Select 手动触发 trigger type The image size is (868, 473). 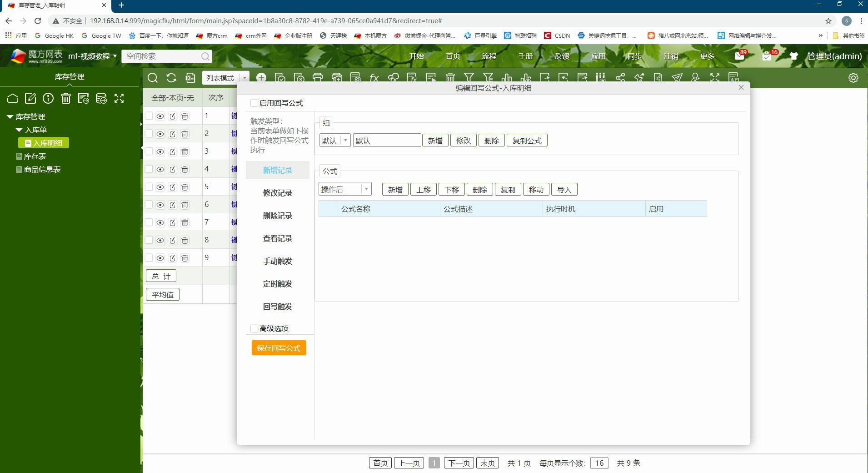(x=278, y=261)
